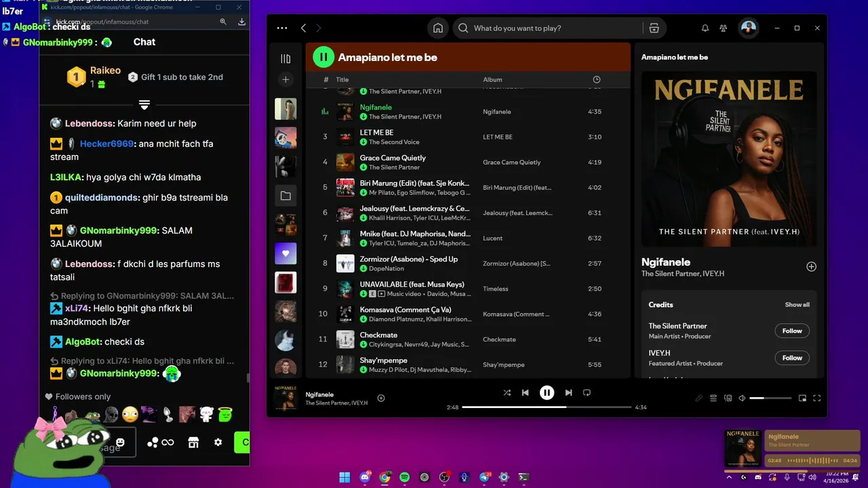The image size is (868, 488).
Task: Open now-playing thumbnail in bottom bar
Action: tap(285, 398)
